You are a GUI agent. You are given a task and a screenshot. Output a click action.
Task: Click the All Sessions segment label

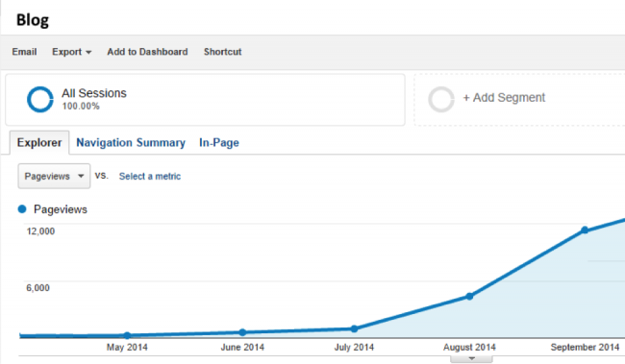click(94, 93)
